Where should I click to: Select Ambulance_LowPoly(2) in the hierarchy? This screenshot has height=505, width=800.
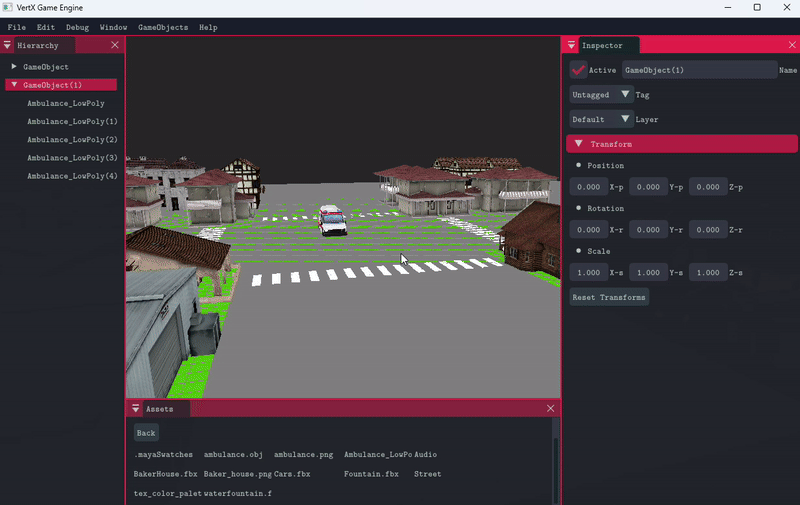(x=72, y=139)
